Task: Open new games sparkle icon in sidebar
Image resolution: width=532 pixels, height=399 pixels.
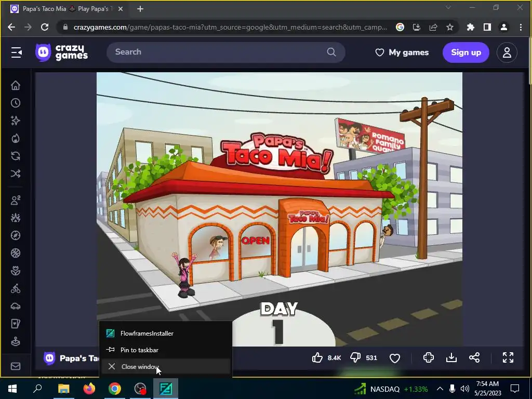Action: point(16,121)
